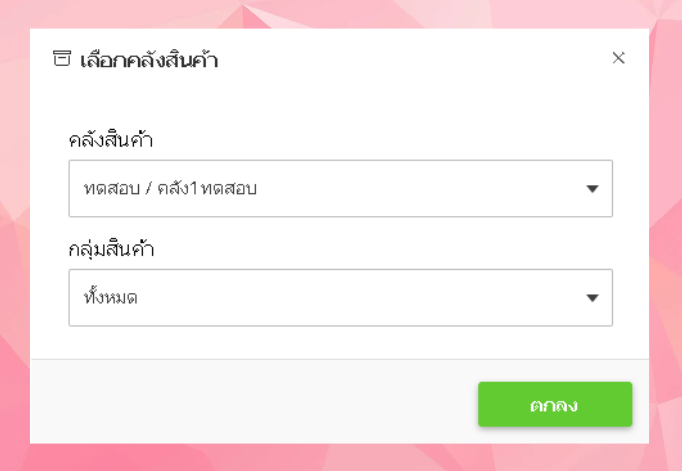Click the กลุ่มสินค้า field label
The image size is (682, 471).
[x=110, y=248]
